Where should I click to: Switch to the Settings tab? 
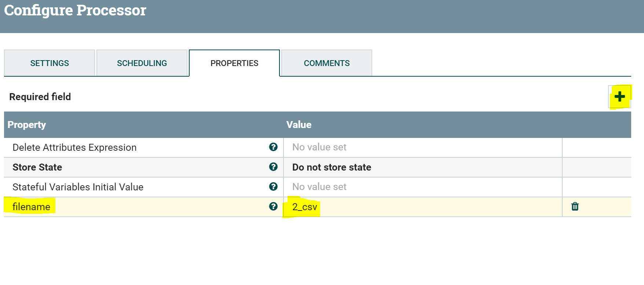pos(50,63)
